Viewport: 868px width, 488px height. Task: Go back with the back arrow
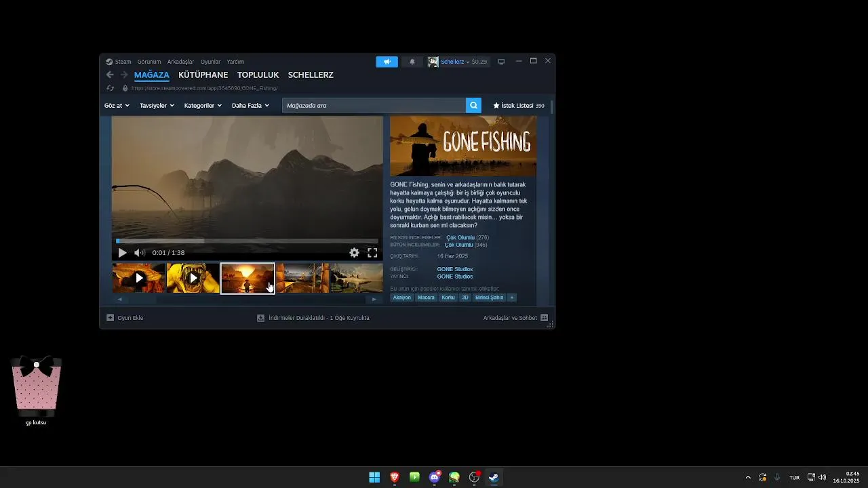pyautogui.click(x=110, y=75)
